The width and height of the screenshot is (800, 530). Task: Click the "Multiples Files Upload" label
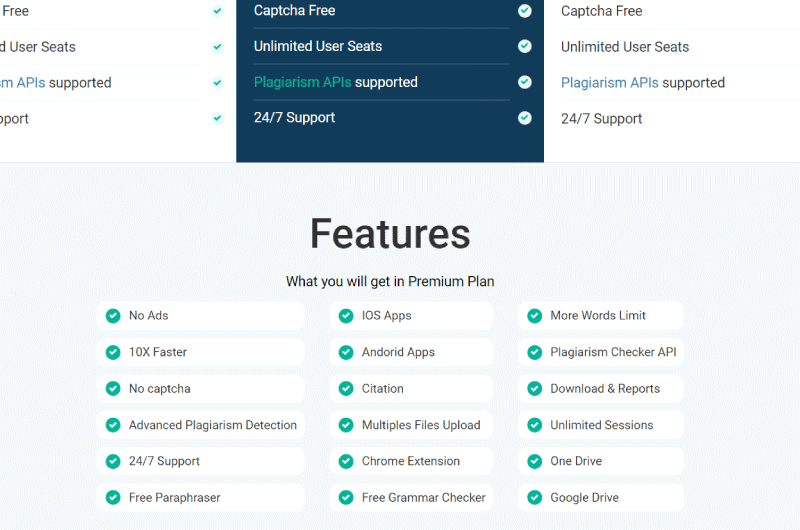tap(421, 425)
